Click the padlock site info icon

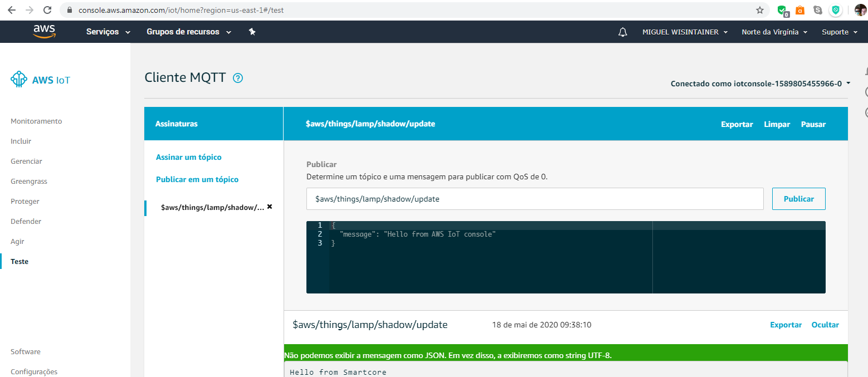click(70, 10)
